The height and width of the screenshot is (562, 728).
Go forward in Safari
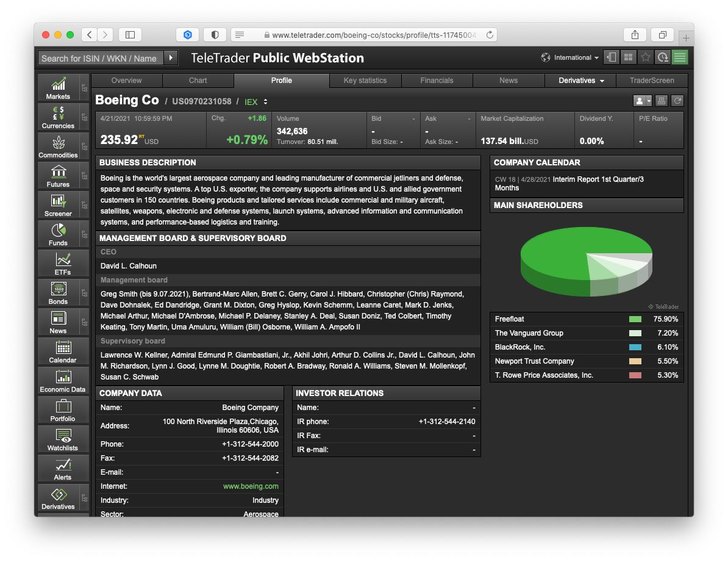105,35
